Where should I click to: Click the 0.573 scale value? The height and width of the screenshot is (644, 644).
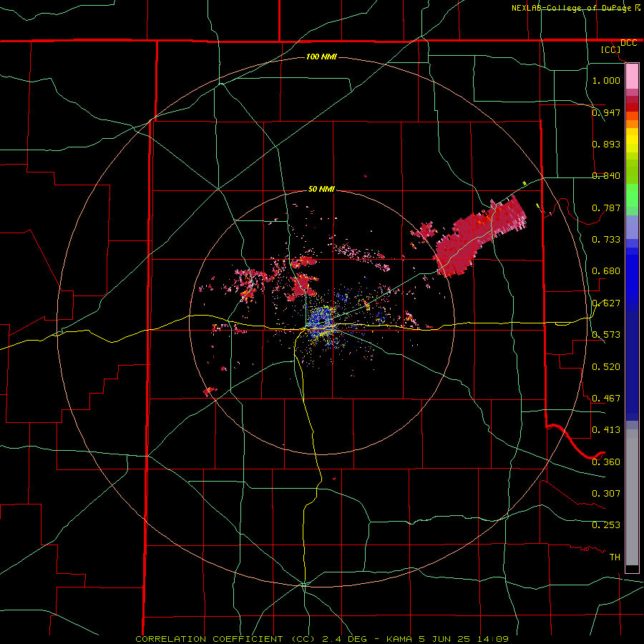coord(606,335)
